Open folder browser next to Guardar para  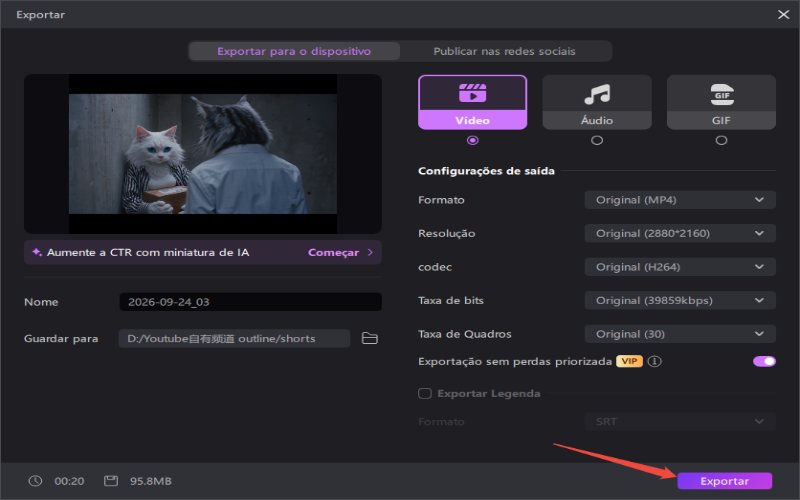369,338
